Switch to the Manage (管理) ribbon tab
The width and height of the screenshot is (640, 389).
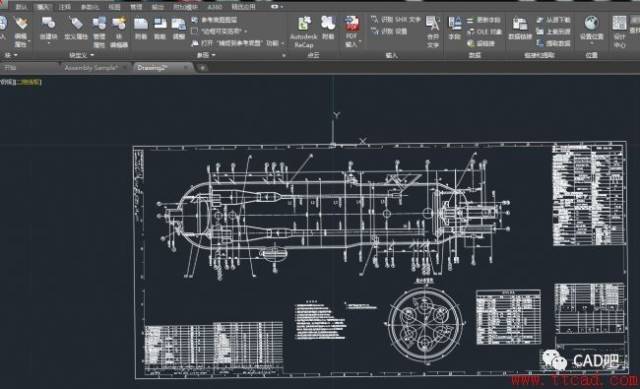point(136,7)
